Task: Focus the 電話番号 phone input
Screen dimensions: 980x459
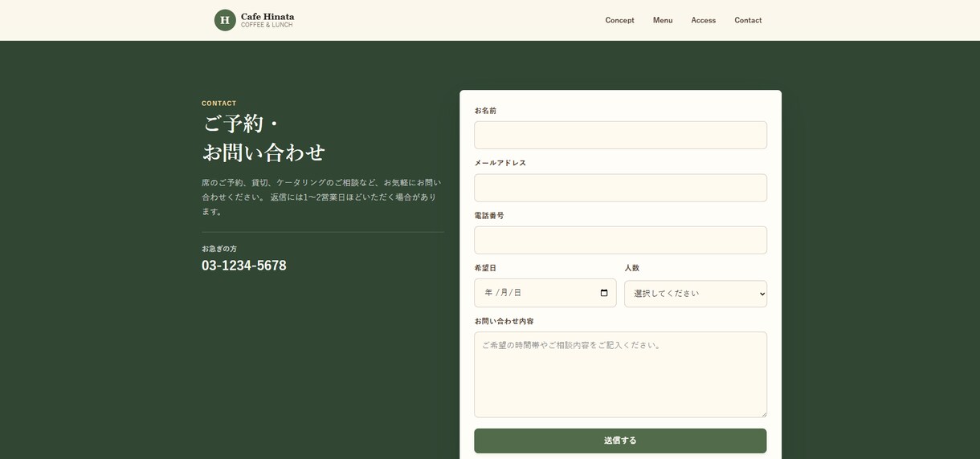Action: pos(620,240)
